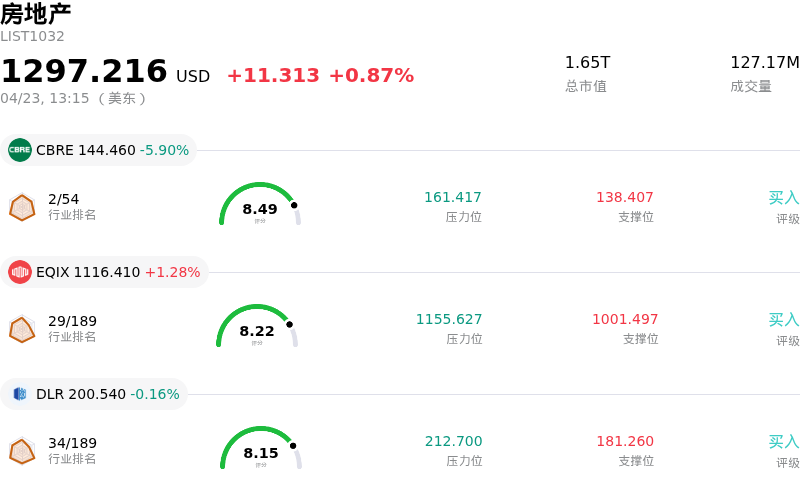
Task: Click the 127.17M trading volume value
Action: click(764, 63)
